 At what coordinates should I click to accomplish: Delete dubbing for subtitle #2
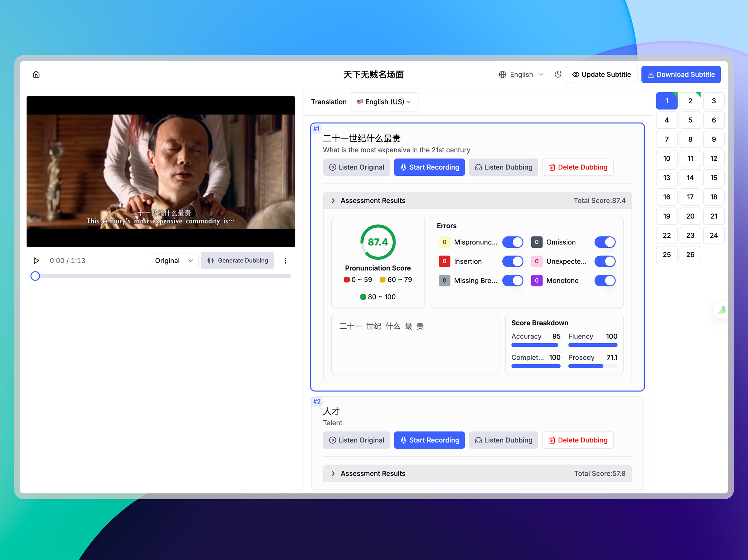coord(577,440)
